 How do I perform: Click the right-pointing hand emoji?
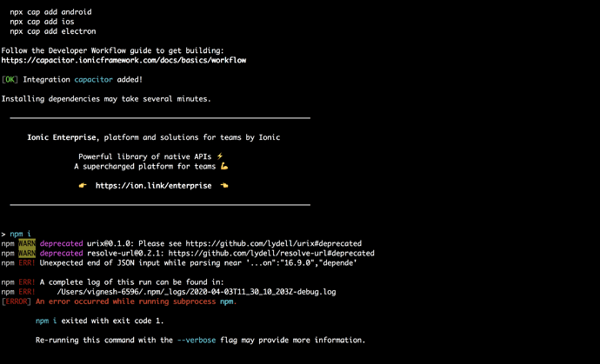(83, 185)
